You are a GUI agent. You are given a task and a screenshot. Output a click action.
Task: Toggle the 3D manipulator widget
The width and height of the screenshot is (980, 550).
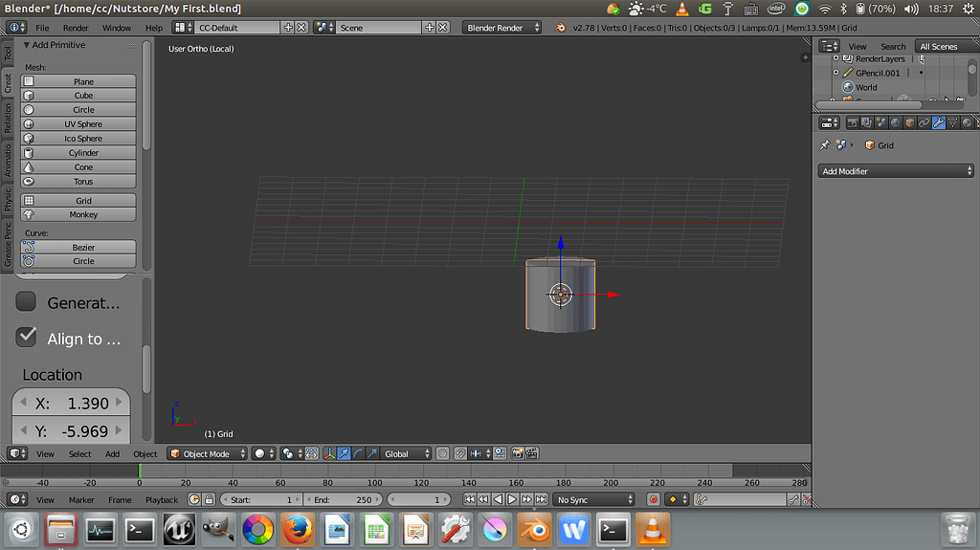(x=329, y=453)
